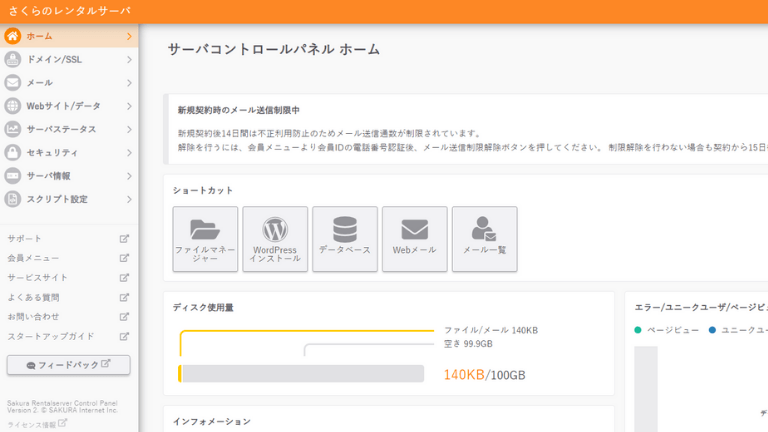Image resolution: width=768 pixels, height=432 pixels.
Task: Click the blue ユニークユーザ legend dot
Action: (x=712, y=330)
